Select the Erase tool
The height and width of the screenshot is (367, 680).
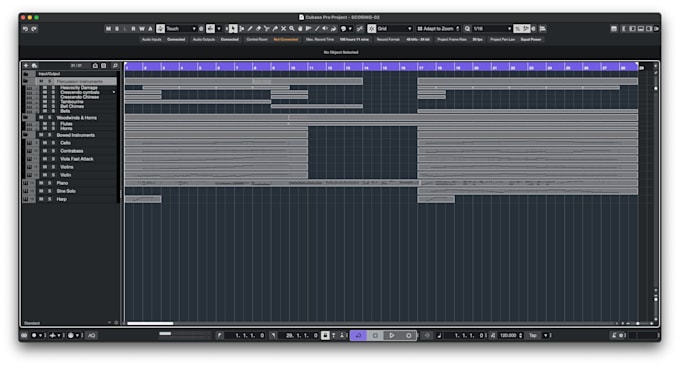pyautogui.click(x=258, y=29)
